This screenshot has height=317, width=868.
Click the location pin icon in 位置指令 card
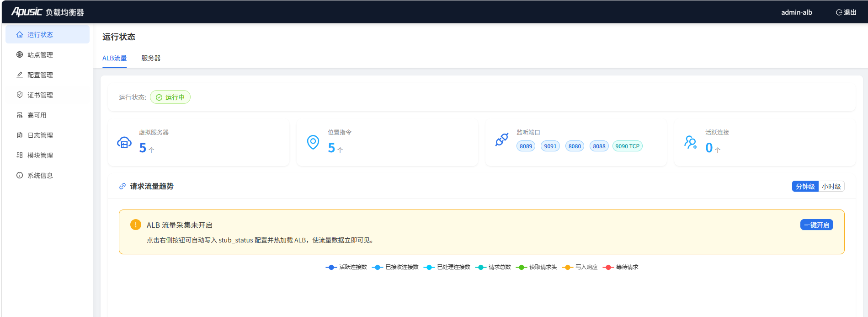(313, 142)
